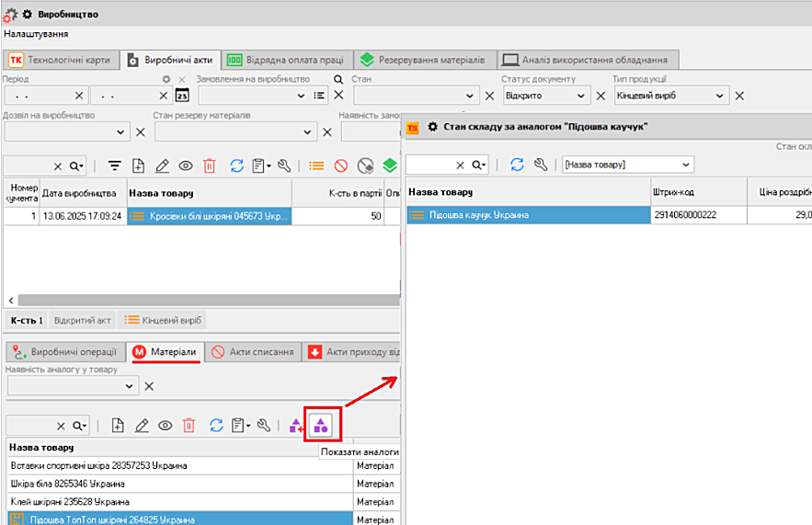Open the Тип продукції dropdown

(720, 96)
